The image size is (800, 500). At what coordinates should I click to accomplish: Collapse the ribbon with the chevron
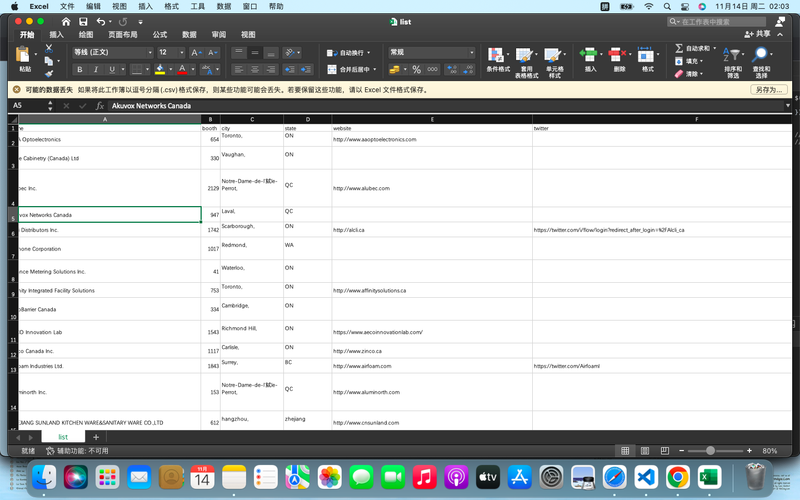780,35
